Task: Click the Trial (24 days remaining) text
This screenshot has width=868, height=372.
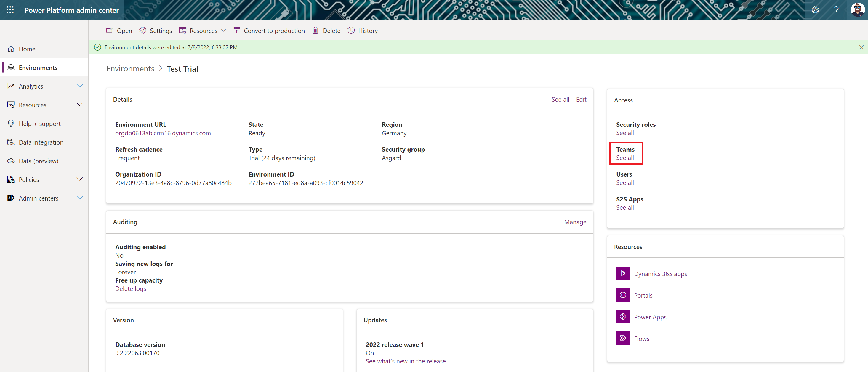Action: [x=282, y=158]
